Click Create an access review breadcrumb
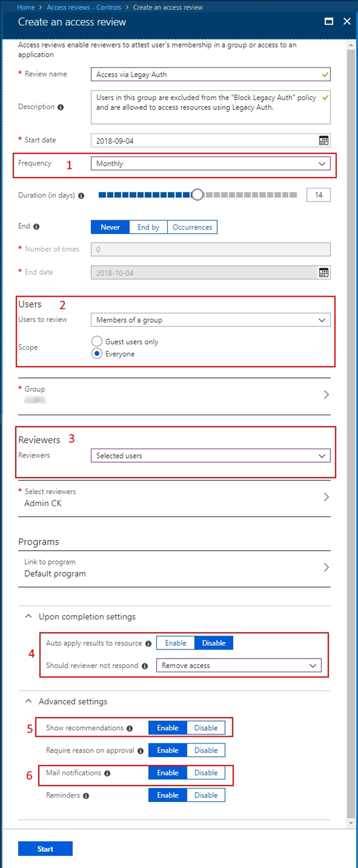 168,7
